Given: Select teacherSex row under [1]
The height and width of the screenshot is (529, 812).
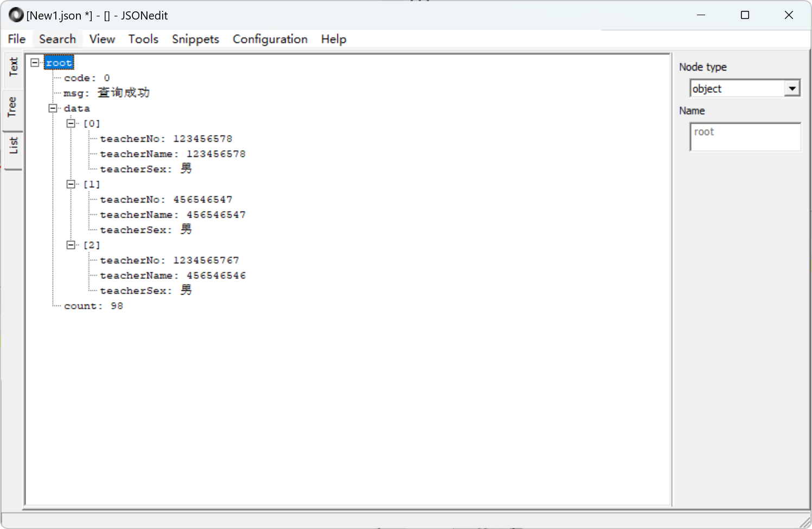Looking at the screenshot, I should coord(146,230).
